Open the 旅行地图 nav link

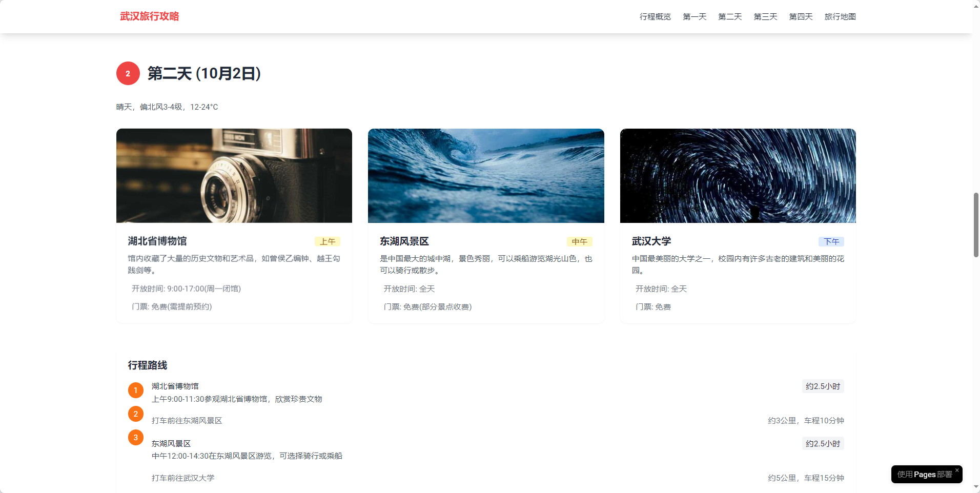(x=840, y=17)
